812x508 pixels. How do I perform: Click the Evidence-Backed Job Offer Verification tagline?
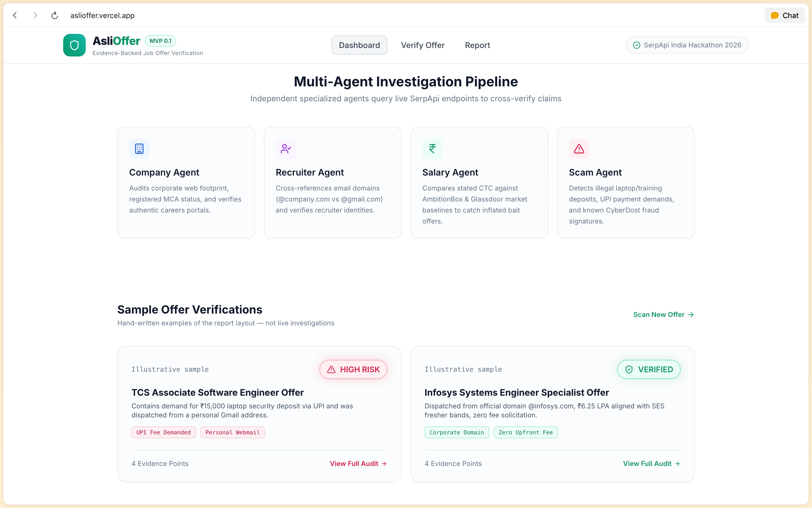(148, 53)
